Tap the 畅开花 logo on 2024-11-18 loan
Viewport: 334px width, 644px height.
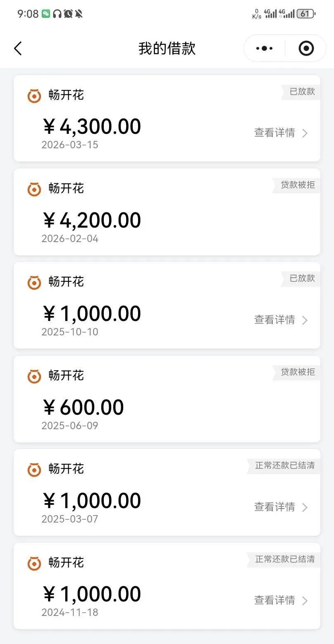point(34,563)
